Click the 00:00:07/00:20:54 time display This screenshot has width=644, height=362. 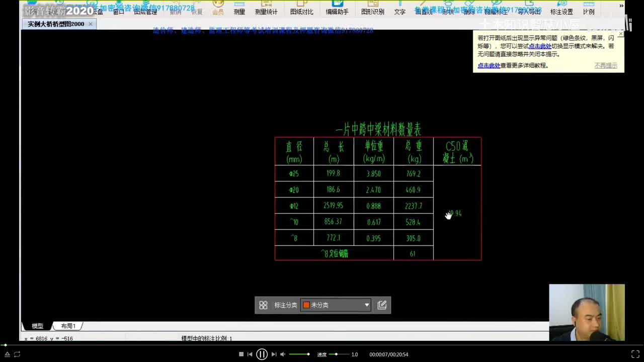[x=388, y=354]
